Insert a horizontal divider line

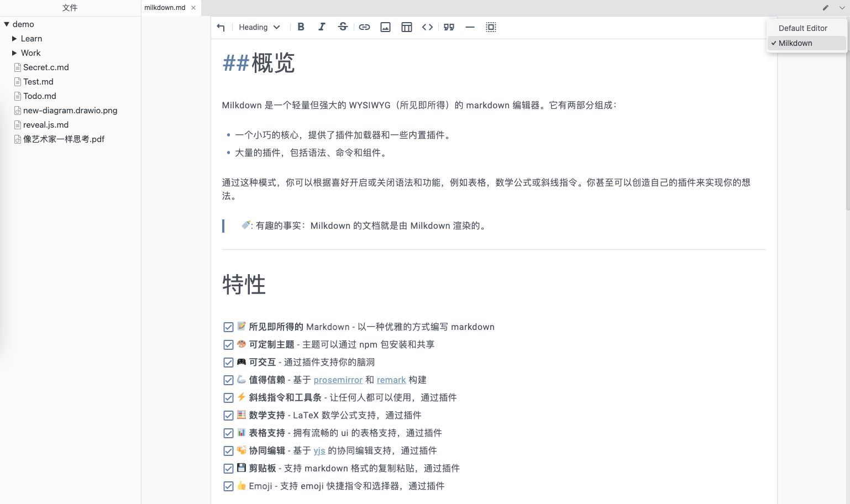pyautogui.click(x=470, y=27)
